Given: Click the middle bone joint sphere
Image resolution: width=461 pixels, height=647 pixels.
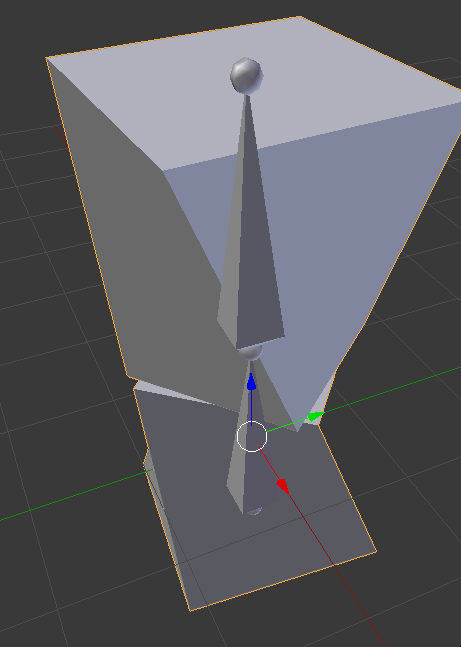Looking at the screenshot, I should click(x=251, y=353).
